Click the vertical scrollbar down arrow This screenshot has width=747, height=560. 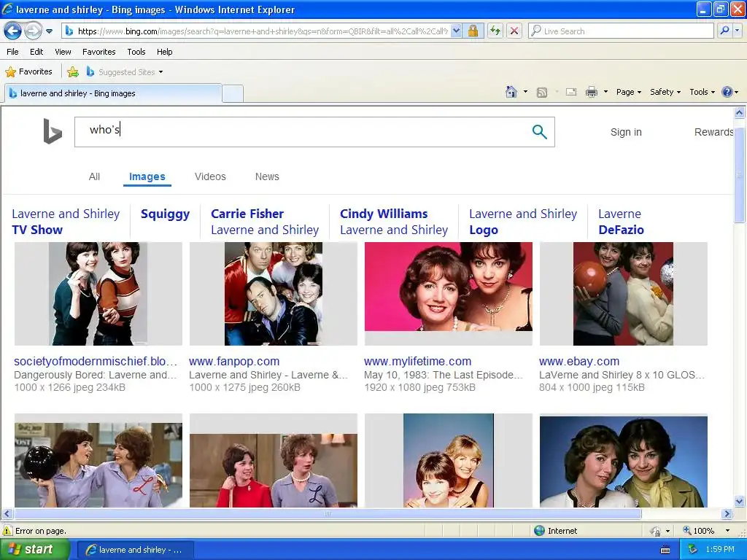pyautogui.click(x=740, y=501)
